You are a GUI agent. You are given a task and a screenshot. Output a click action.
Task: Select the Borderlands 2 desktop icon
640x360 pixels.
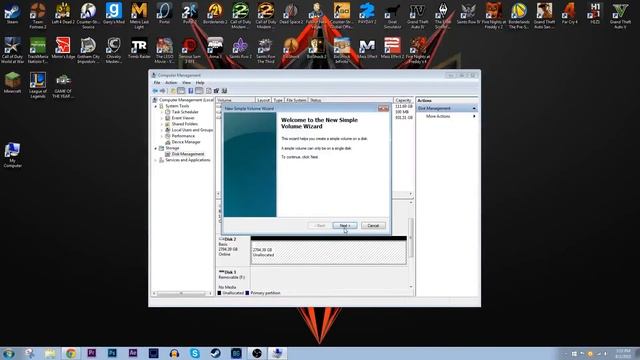pyautogui.click(x=215, y=13)
